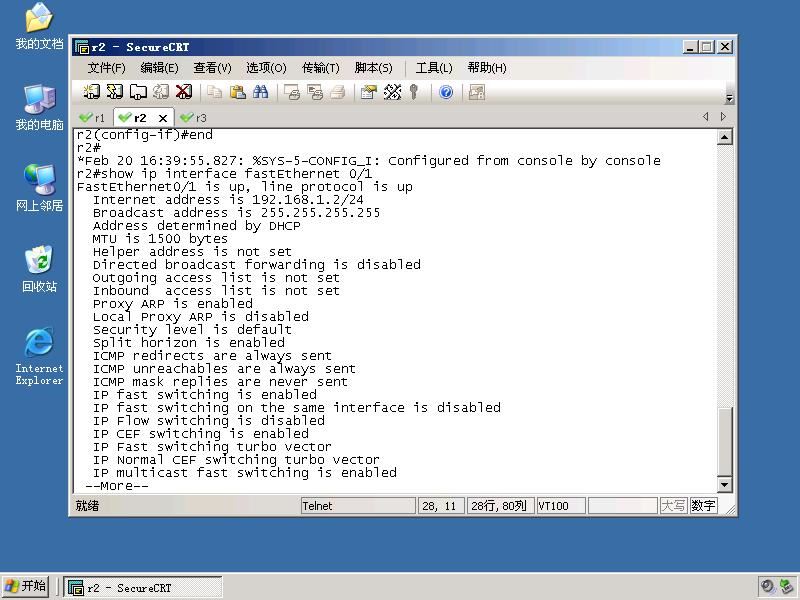This screenshot has height=600, width=800.
Task: Click the Print Selection icon
Action: tap(315, 92)
